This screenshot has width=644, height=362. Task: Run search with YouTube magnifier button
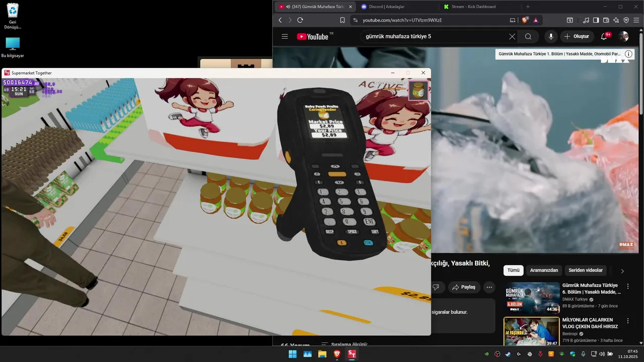[528, 37]
